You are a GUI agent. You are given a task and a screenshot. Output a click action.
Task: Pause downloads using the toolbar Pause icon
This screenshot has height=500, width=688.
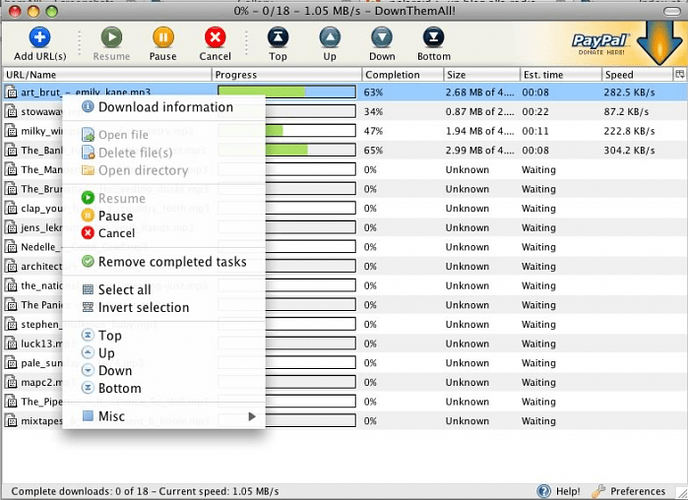(163, 37)
